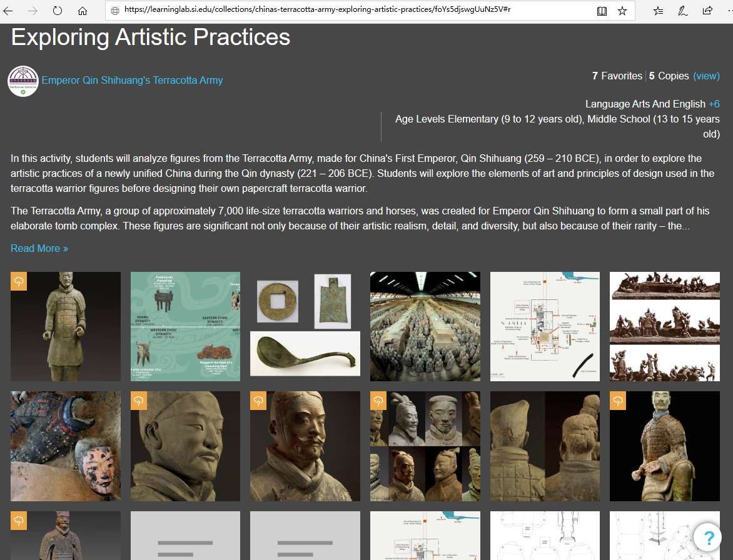Expand description with Read More
733x560 pixels.
[39, 248]
